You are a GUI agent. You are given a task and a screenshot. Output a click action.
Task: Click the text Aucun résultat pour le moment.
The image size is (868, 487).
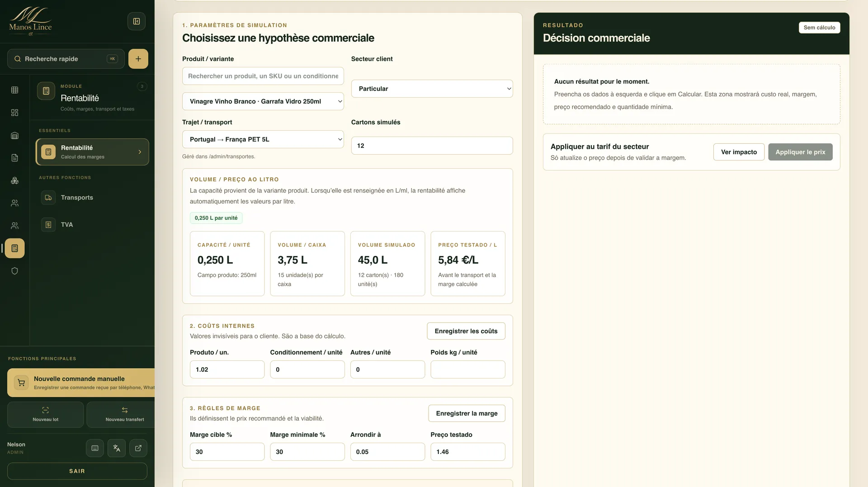pos(602,81)
